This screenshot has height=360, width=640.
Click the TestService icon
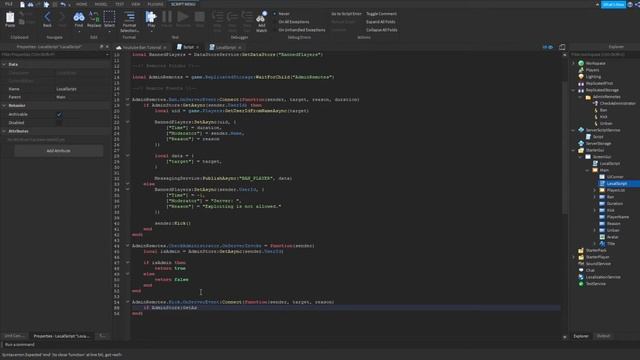[581, 284]
